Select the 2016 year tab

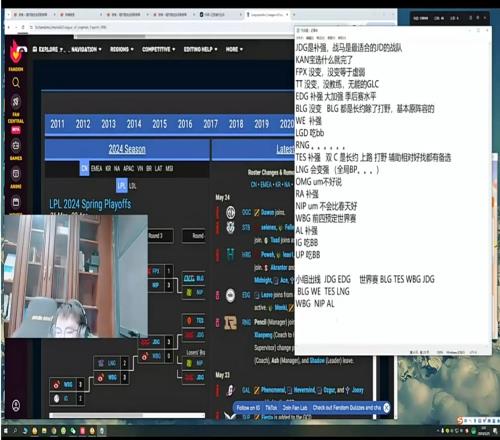tap(185, 124)
